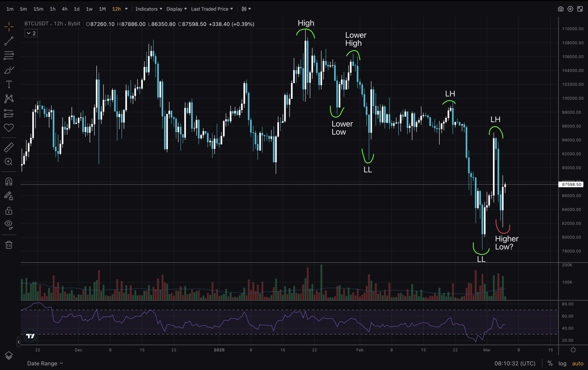Click the Dec label on time axis
This screenshot has width=588, height=370.
[78, 350]
